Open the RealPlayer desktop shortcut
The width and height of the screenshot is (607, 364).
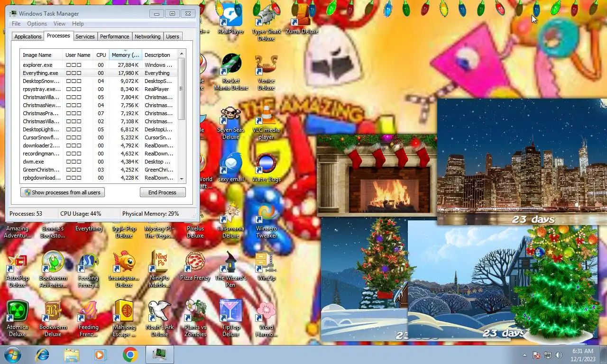230,19
